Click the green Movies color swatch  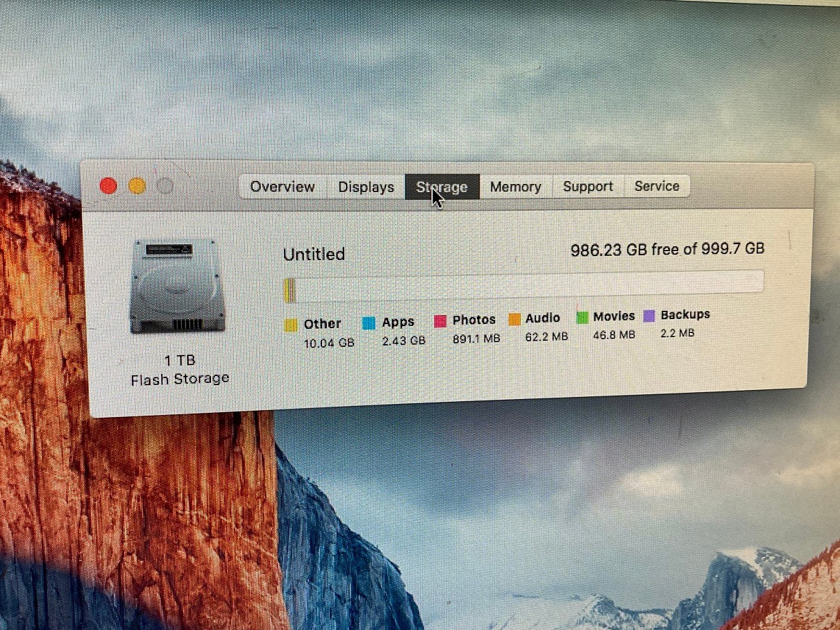(x=582, y=317)
